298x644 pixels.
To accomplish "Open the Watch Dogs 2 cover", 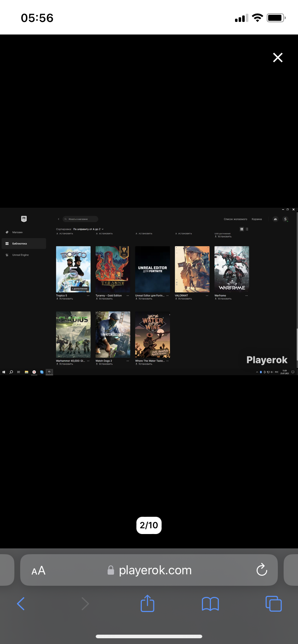I will [x=113, y=335].
